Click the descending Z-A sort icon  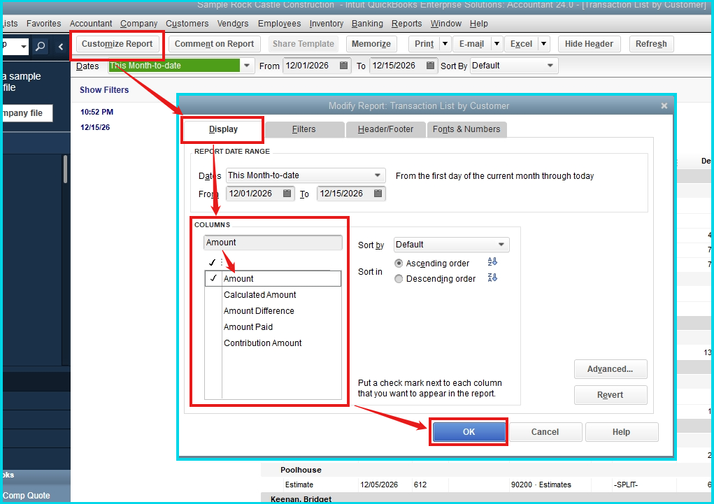click(492, 278)
